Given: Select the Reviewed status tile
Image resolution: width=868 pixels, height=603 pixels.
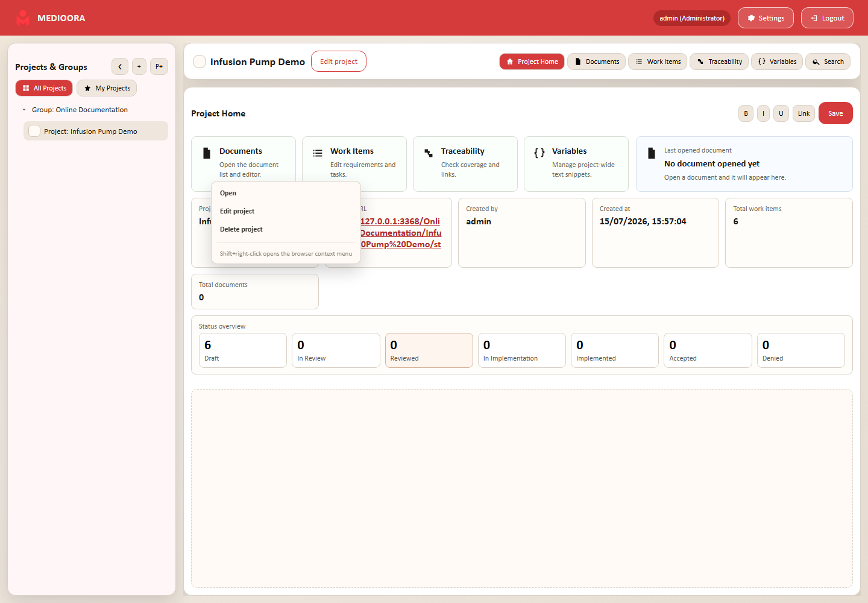Looking at the screenshot, I should pos(429,350).
